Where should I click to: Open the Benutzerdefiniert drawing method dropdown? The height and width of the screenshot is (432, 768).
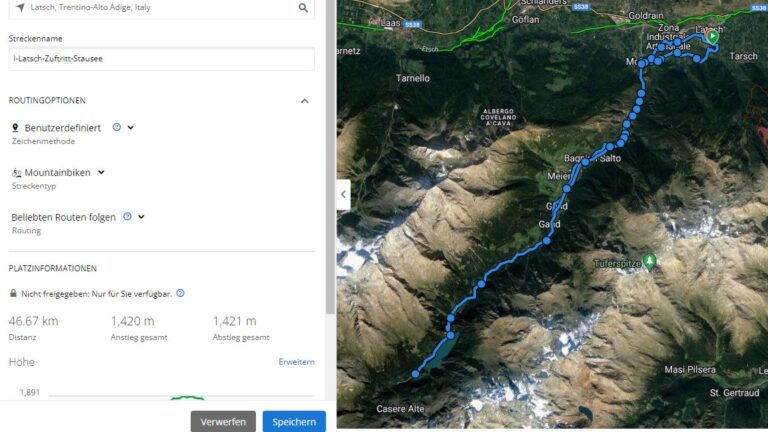131,128
